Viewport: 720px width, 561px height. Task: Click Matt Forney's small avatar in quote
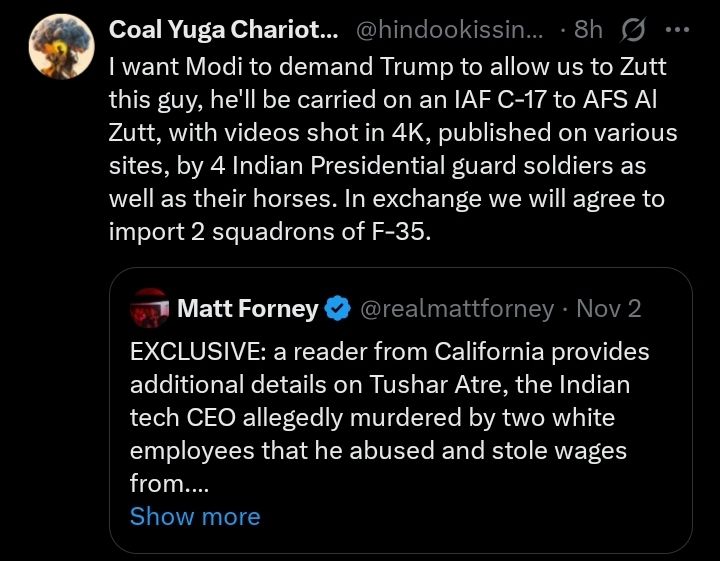click(149, 308)
